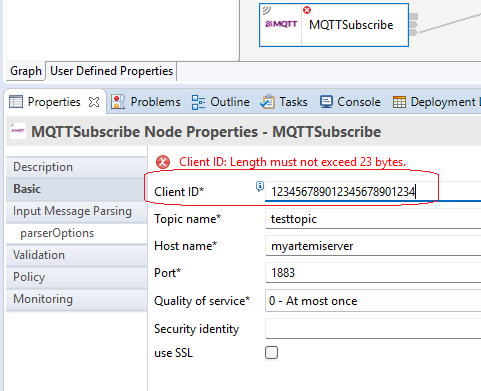Click the red error icon beside Client ID message
The image size is (481, 391).
pos(163,162)
